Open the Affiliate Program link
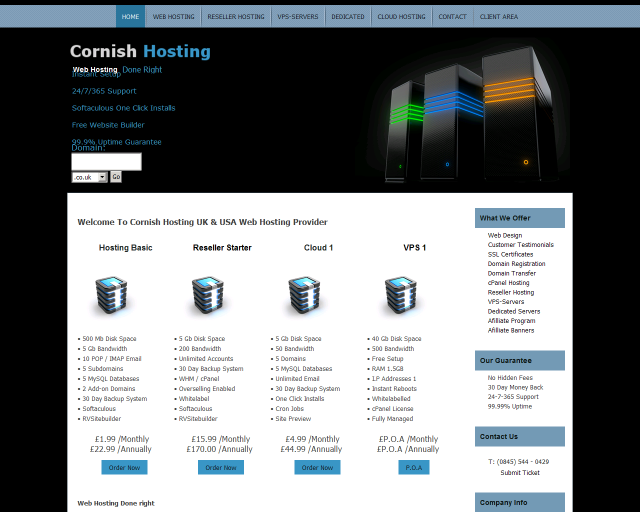 tap(511, 321)
